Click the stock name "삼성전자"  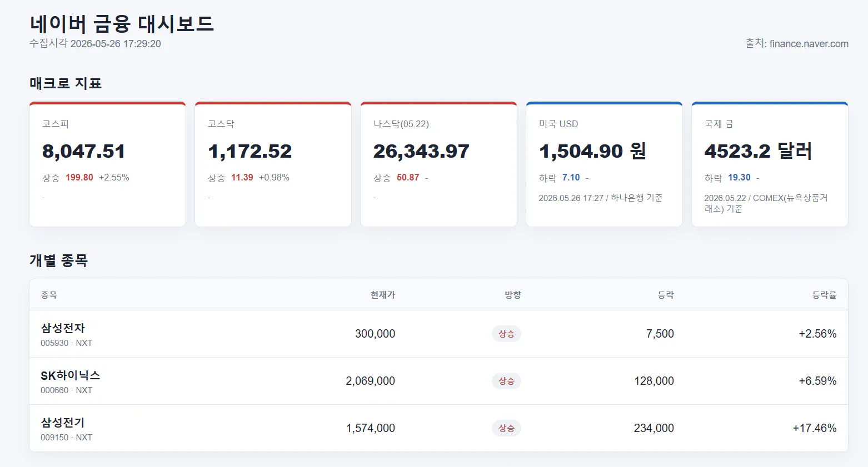(x=63, y=328)
